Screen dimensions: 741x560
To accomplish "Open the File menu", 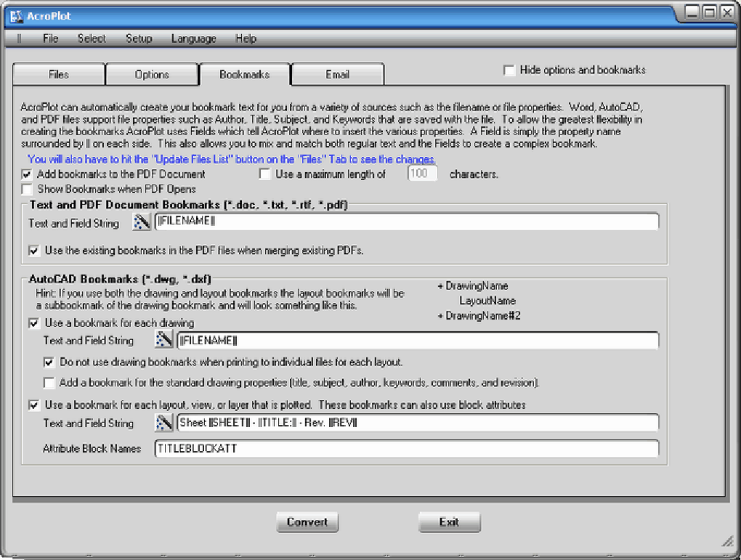I will 51,38.
